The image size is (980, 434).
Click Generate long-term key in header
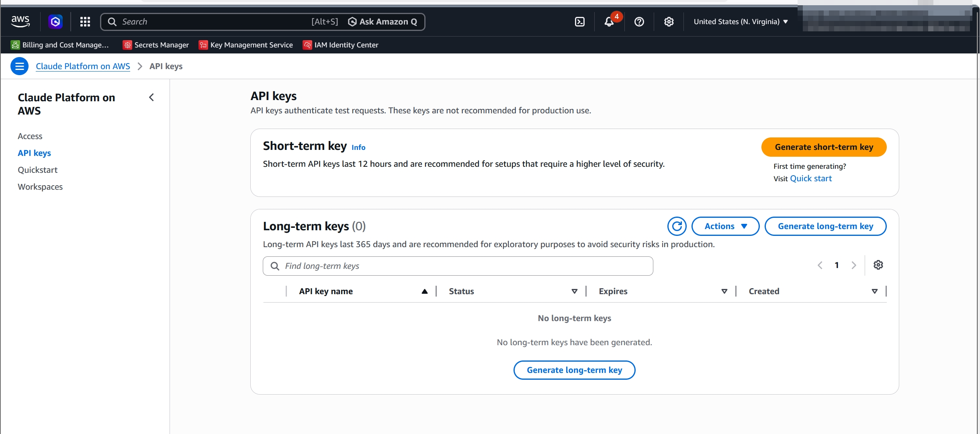click(825, 226)
